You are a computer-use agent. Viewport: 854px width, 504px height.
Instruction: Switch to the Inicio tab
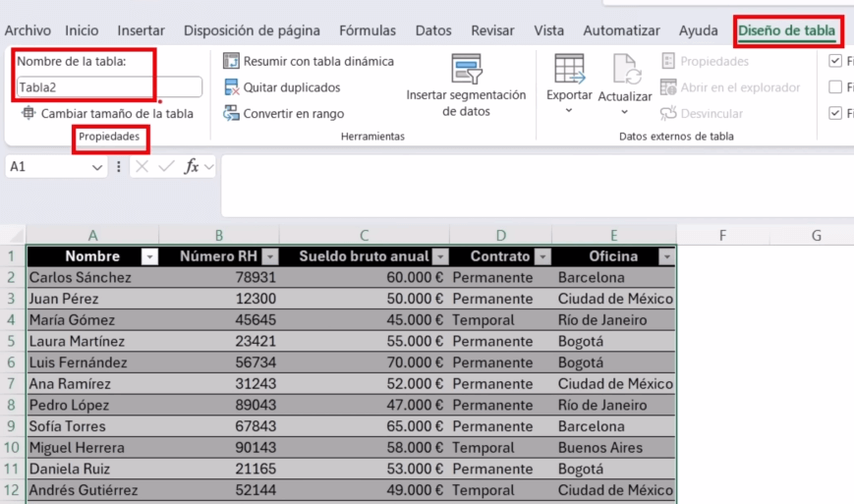tap(82, 30)
